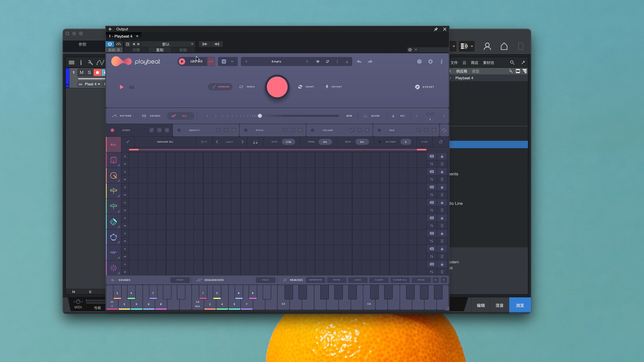Screen dimensions: 644x362
Task: Click the note-length icon beside Shift
Action: pos(255,142)
